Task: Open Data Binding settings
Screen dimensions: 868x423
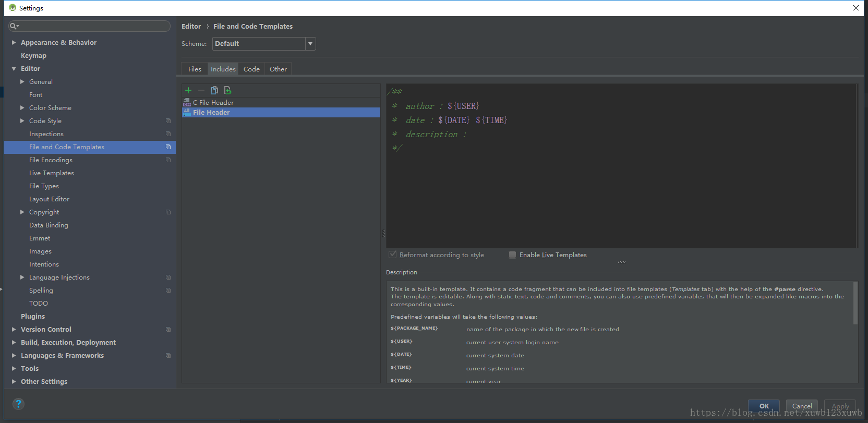Action: [x=49, y=225]
